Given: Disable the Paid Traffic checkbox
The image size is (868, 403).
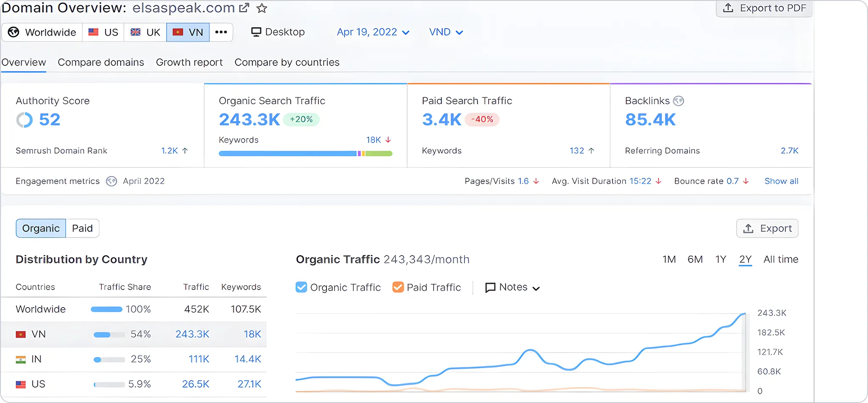Looking at the screenshot, I should pyautogui.click(x=398, y=287).
